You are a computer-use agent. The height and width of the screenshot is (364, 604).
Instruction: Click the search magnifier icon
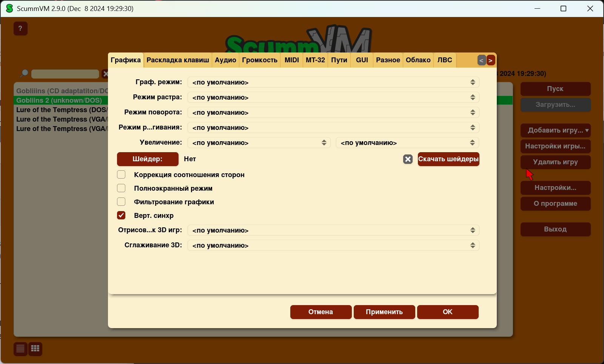(24, 74)
